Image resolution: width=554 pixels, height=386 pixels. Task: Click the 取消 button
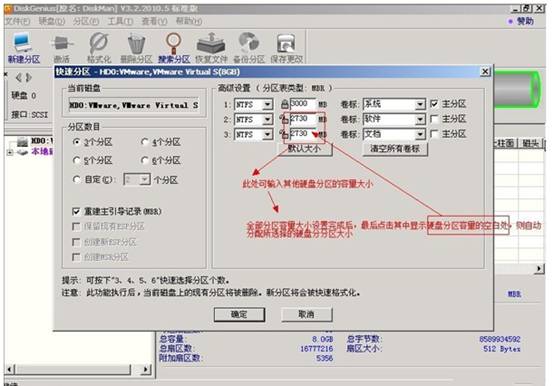306,314
